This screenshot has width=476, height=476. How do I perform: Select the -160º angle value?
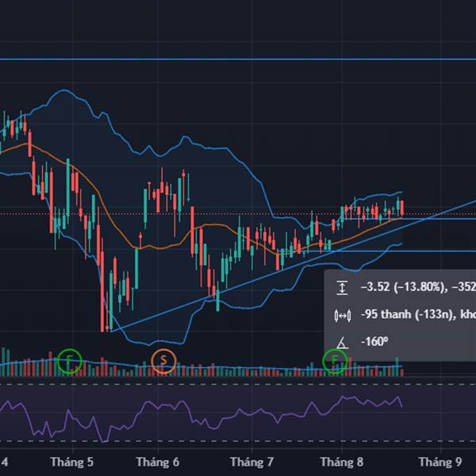(x=374, y=342)
